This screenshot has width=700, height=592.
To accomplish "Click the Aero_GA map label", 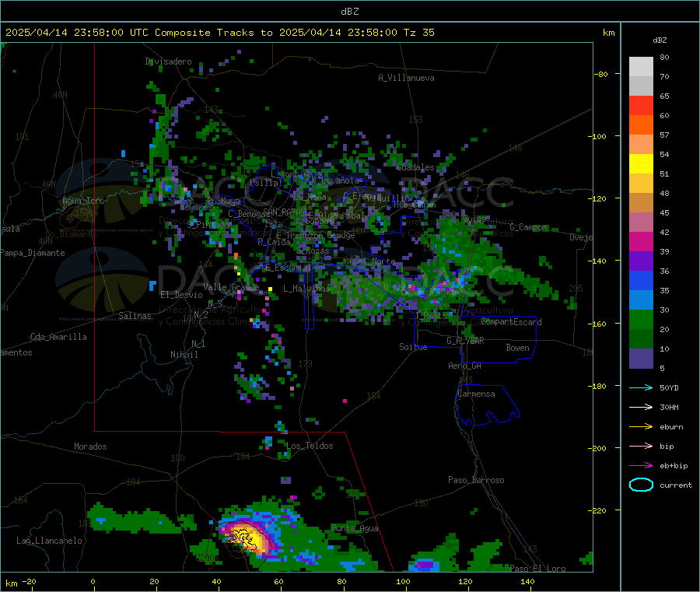I will tap(464, 366).
